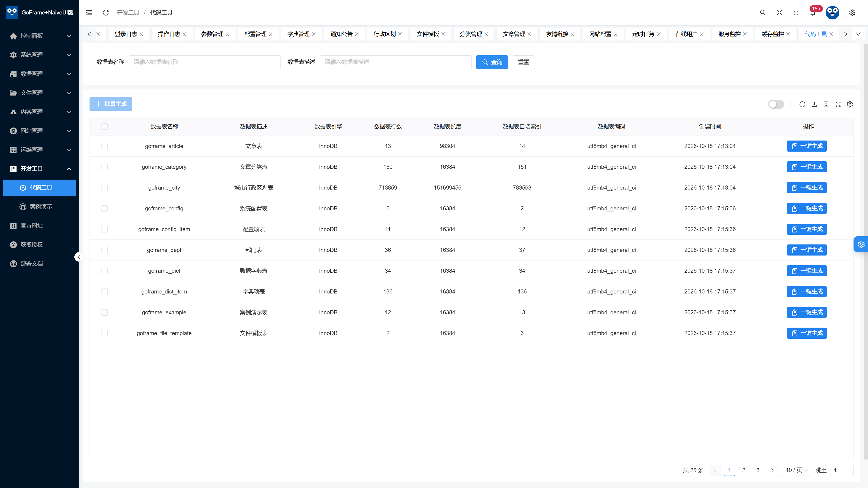868x488 pixels.
Task: Open the tab list dropdown arrow
Action: (858, 34)
